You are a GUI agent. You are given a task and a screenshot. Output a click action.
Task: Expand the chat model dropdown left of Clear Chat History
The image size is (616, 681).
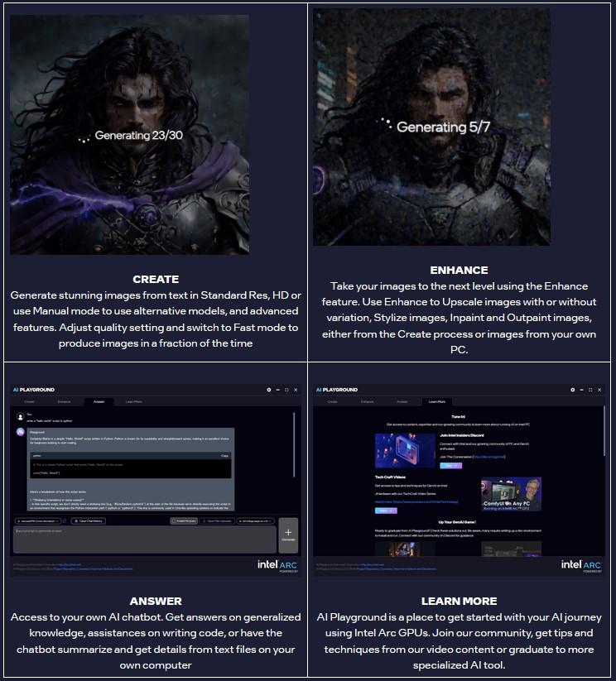click(37, 521)
